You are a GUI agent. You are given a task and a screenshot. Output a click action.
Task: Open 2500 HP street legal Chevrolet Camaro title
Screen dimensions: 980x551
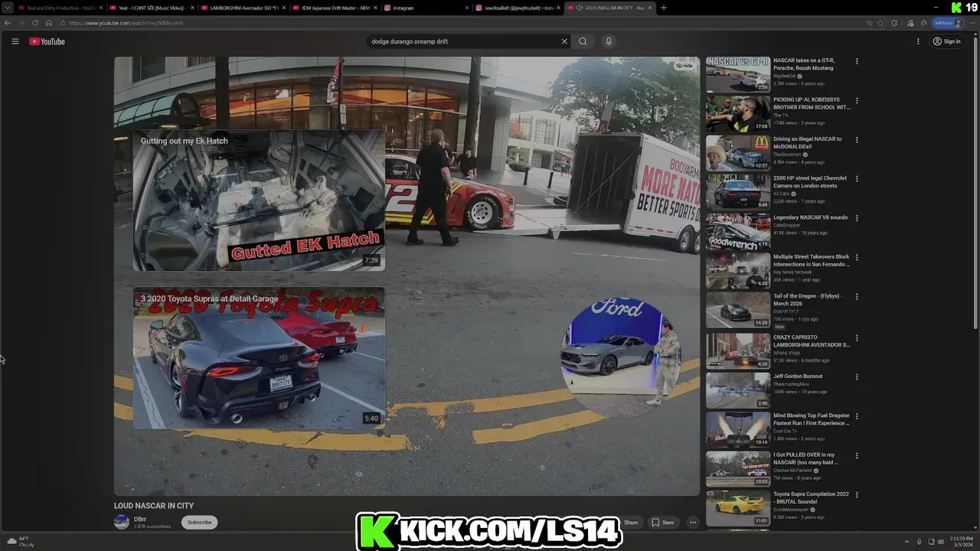810,182
